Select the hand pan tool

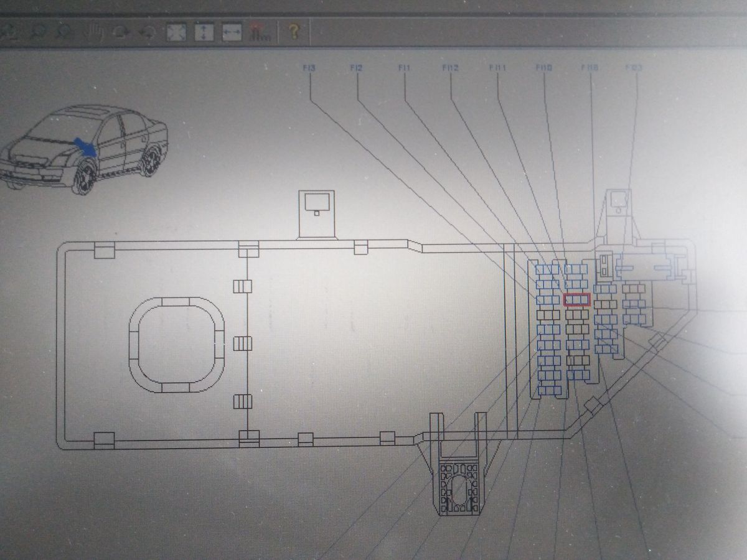coord(95,32)
